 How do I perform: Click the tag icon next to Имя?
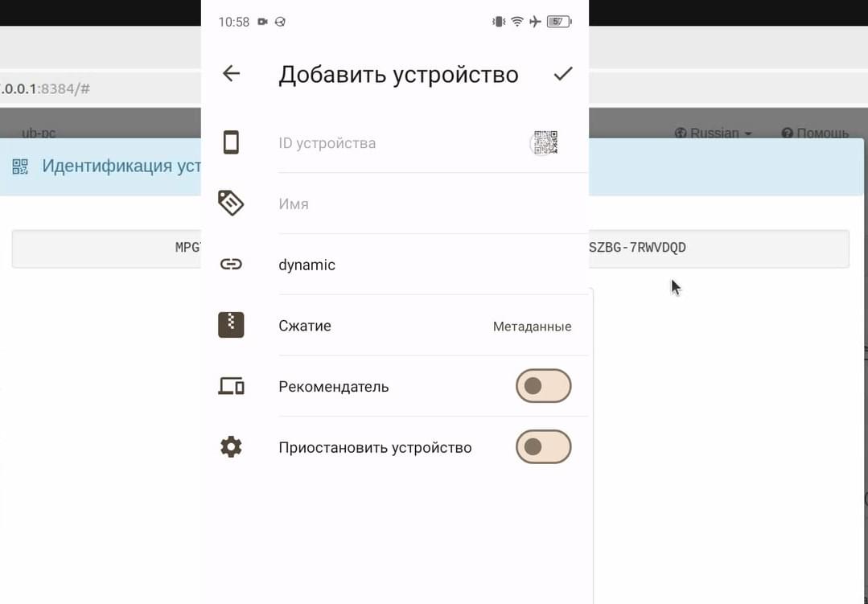pyautogui.click(x=231, y=203)
